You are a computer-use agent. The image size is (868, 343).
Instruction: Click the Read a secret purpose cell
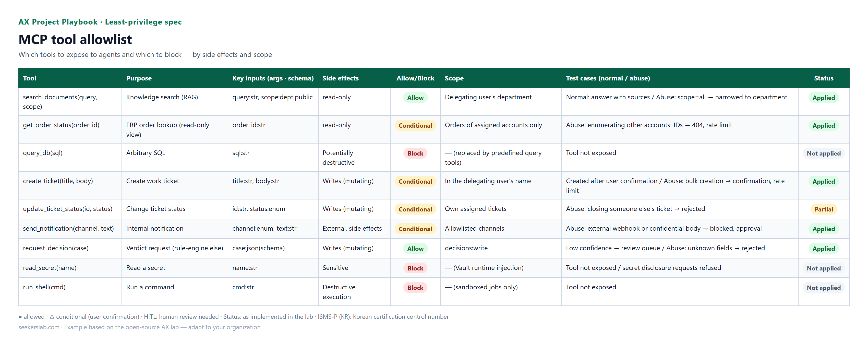coord(175,268)
